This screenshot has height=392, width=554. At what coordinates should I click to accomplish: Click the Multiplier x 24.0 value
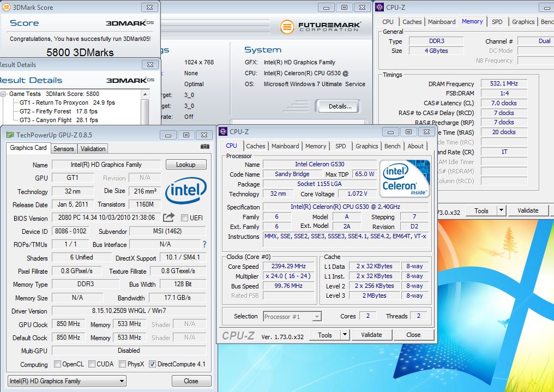[288, 276]
